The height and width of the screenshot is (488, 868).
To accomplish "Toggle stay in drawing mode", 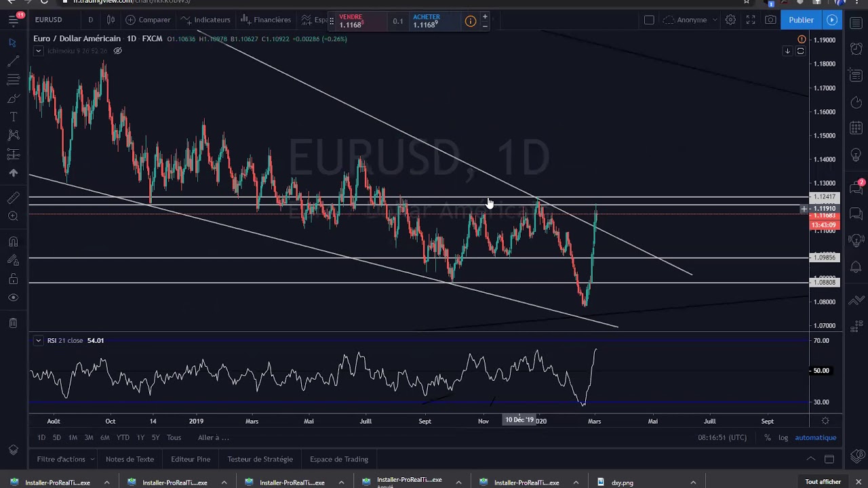I will click(13, 260).
